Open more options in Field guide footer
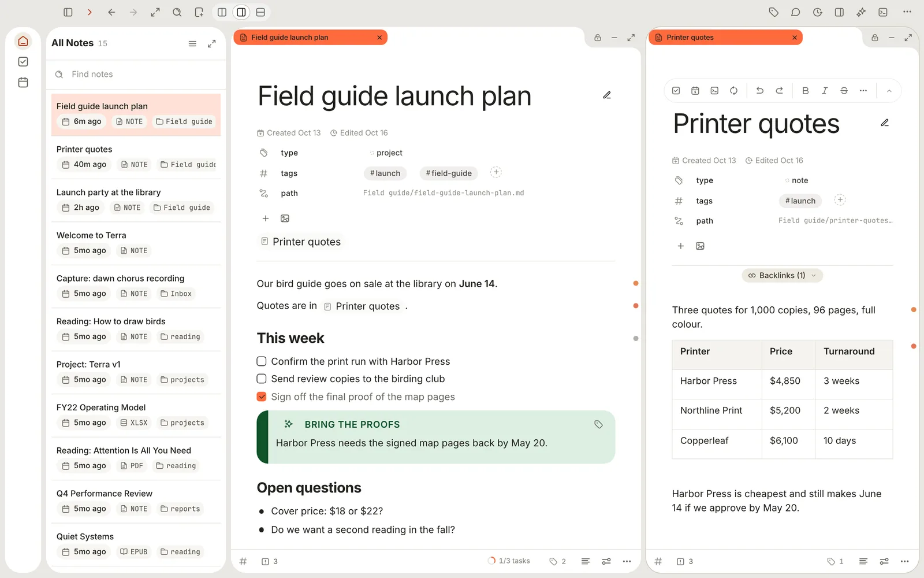Screen dimensions: 924x578 [x=627, y=561]
